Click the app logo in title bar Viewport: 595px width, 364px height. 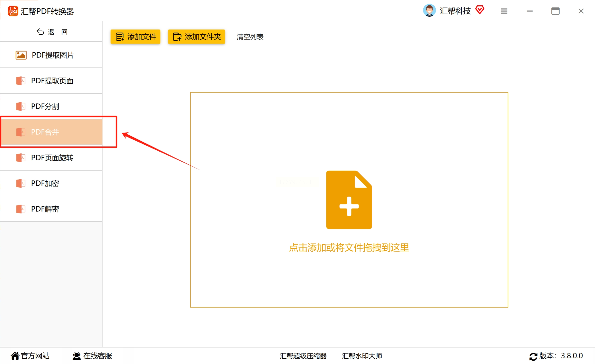[13, 11]
